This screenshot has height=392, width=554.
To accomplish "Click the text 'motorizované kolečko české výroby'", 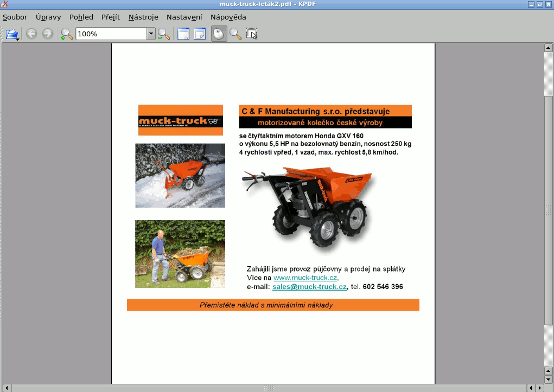I will 320,123.
